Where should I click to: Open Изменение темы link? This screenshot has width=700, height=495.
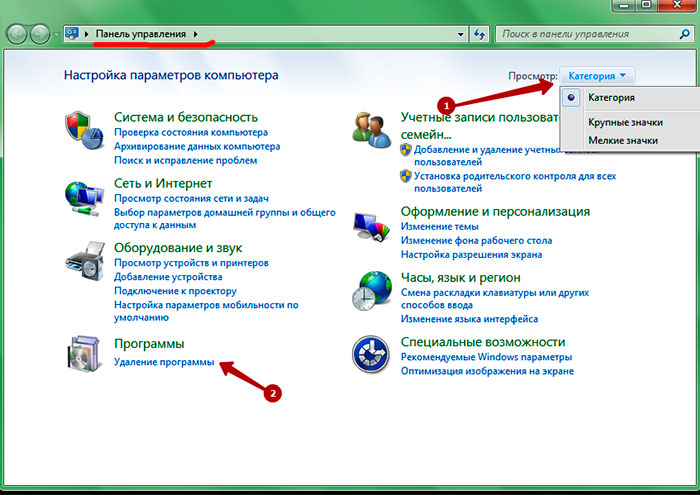[439, 226]
